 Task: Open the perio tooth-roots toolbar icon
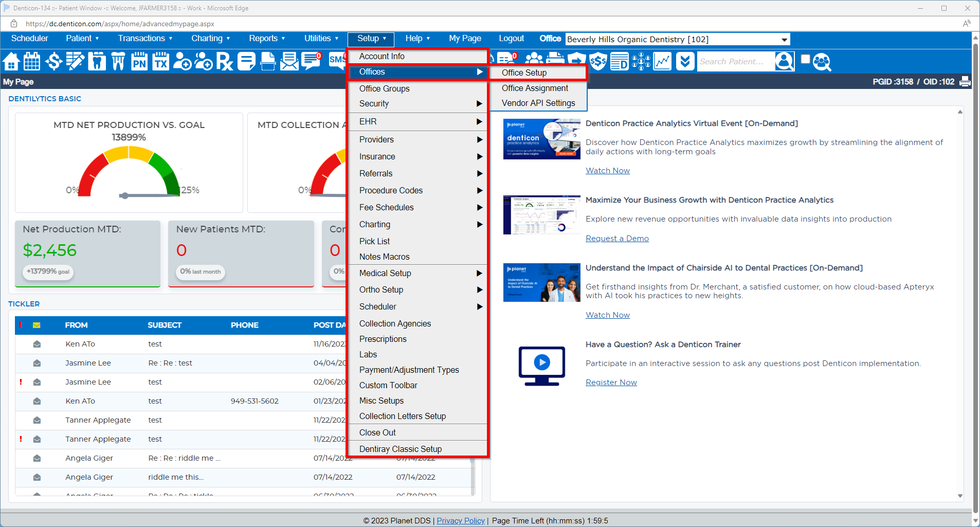[118, 62]
